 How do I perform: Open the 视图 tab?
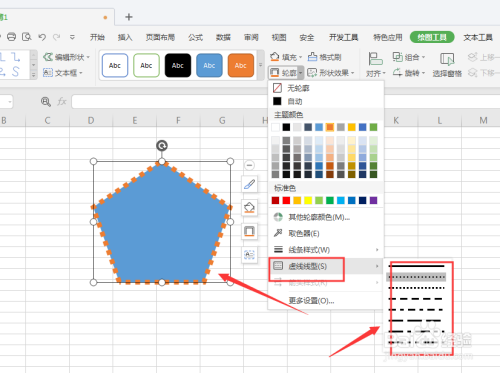pos(279,37)
